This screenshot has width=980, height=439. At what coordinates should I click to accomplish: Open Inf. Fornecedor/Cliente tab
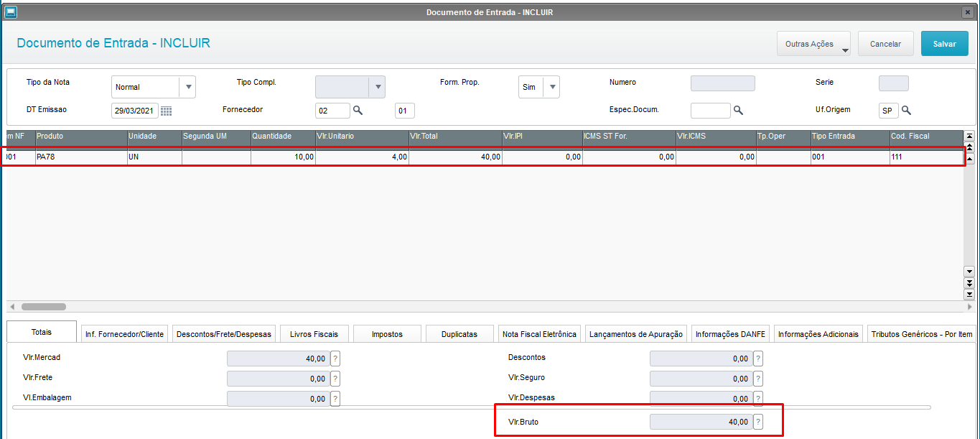tap(125, 334)
